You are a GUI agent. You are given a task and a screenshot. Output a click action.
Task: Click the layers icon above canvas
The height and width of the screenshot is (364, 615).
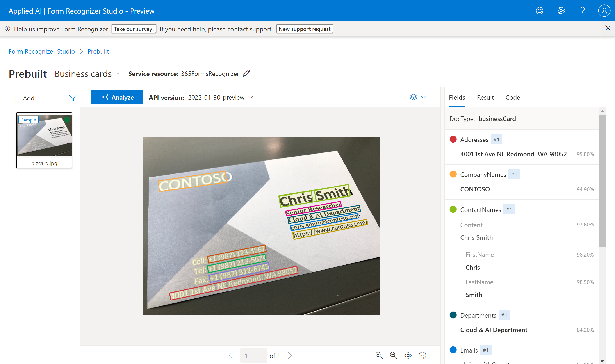[x=413, y=97]
